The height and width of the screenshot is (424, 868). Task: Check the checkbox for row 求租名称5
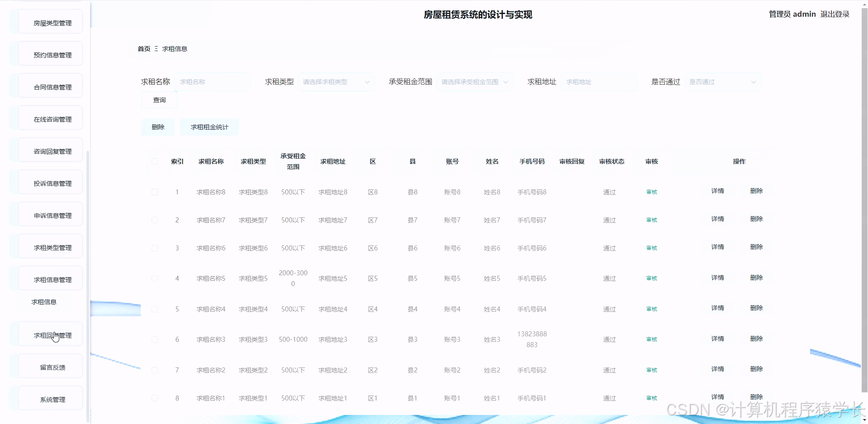(154, 278)
